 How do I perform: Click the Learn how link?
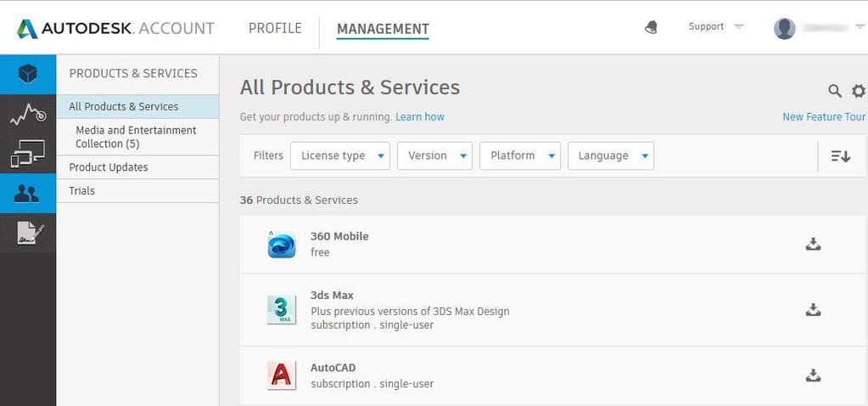[x=420, y=117]
